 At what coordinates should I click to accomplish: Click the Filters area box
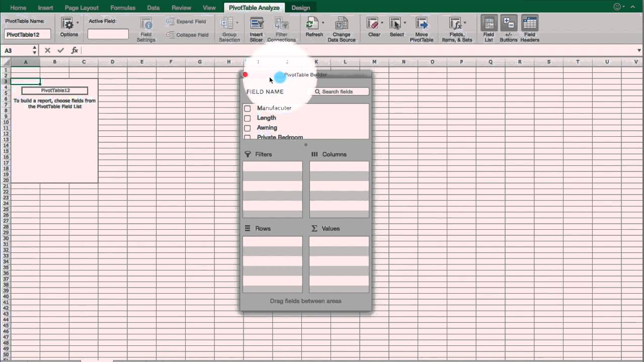(273, 190)
